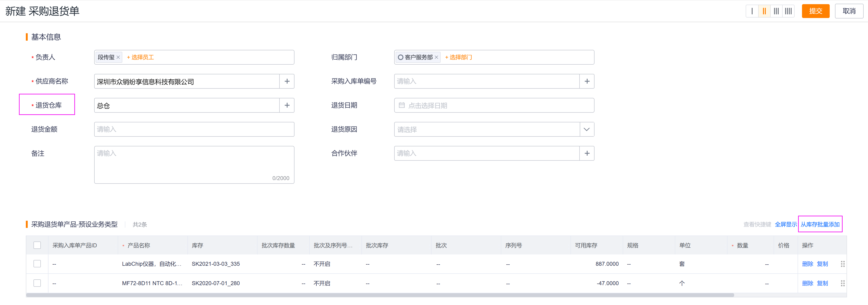Click plus icon beside 合作伙伴 field
The image size is (868, 305).
[x=587, y=153]
